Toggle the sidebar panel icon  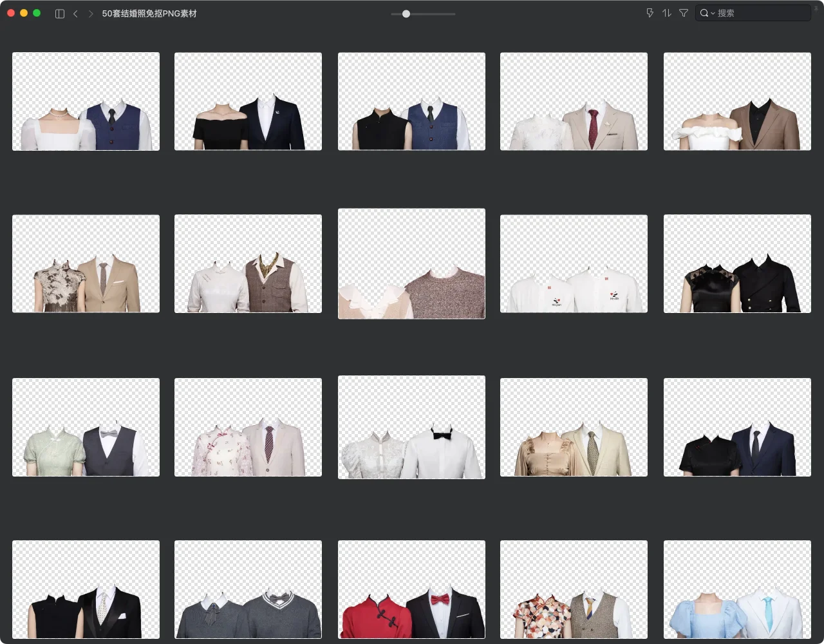tap(60, 14)
